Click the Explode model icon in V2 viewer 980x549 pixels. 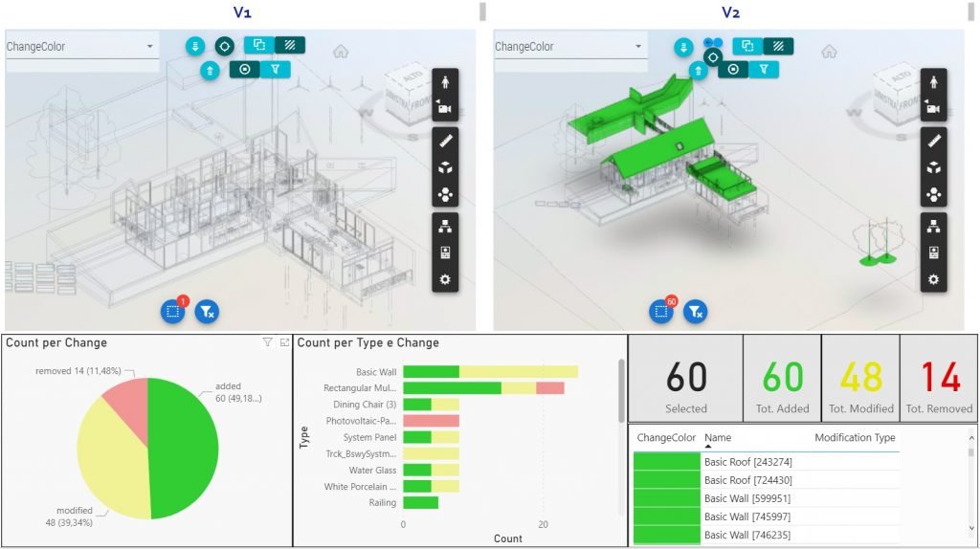coord(934,194)
